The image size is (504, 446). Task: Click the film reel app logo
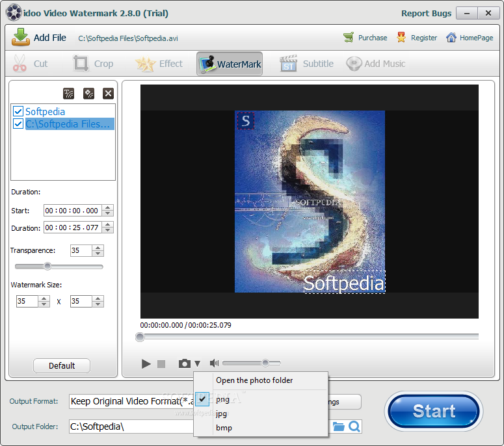(14, 12)
